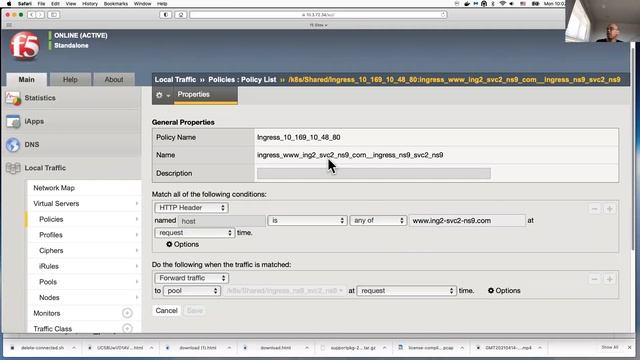Open condition Options gear
Image resolution: width=640 pixels, height=360 pixels.
182,244
